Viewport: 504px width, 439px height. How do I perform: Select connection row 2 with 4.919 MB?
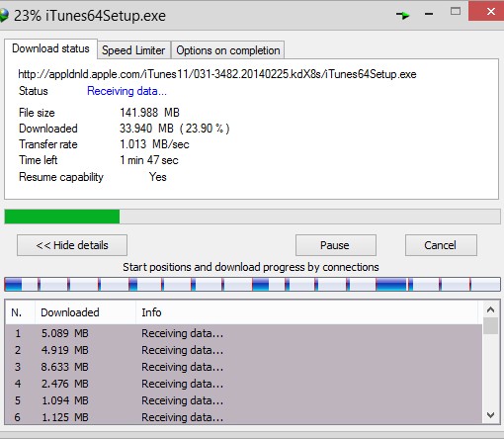pyautogui.click(x=243, y=350)
